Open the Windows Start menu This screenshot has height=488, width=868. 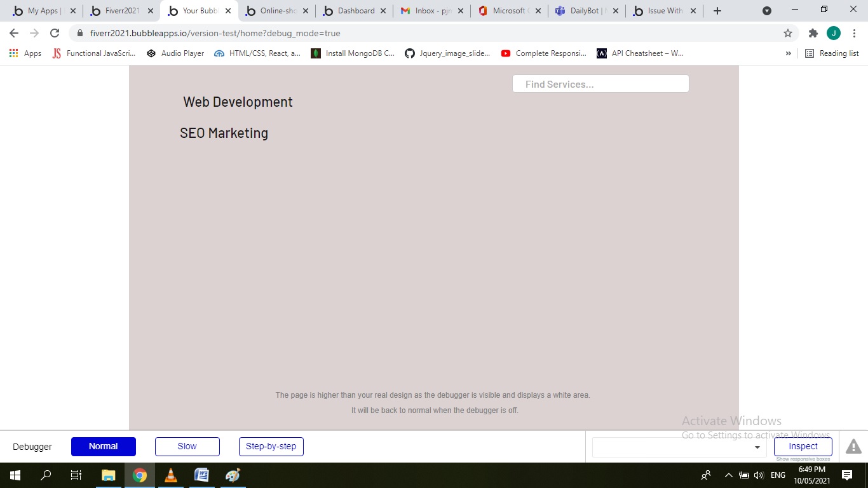click(x=15, y=475)
